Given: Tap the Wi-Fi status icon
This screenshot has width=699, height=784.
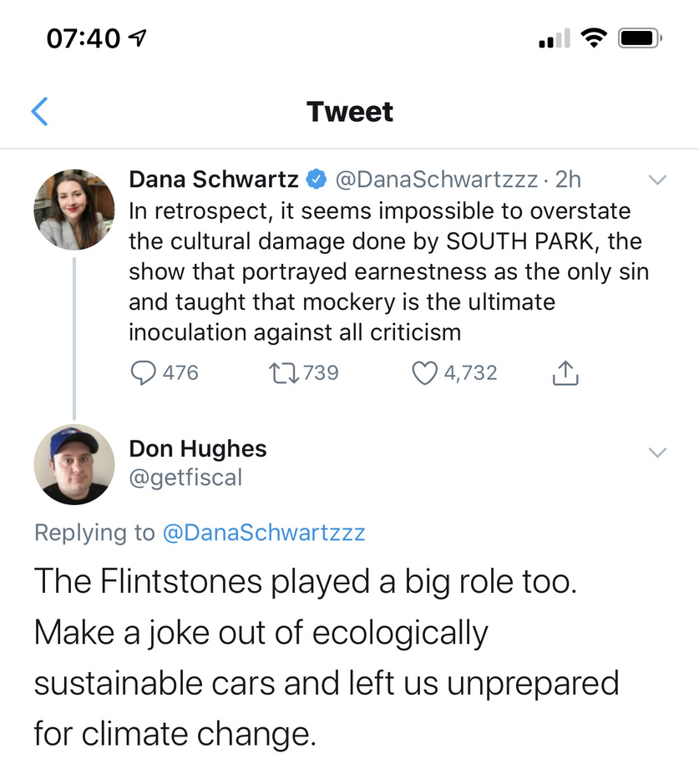Looking at the screenshot, I should click(x=594, y=38).
